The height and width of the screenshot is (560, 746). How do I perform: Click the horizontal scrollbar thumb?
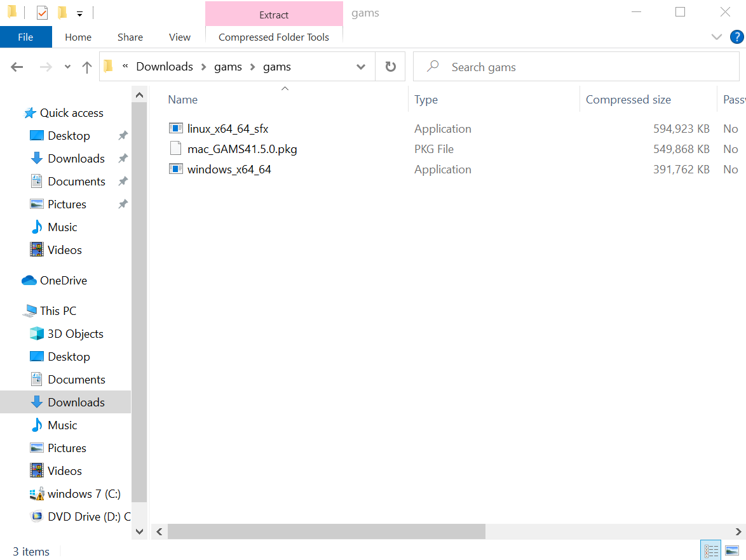tap(327, 531)
